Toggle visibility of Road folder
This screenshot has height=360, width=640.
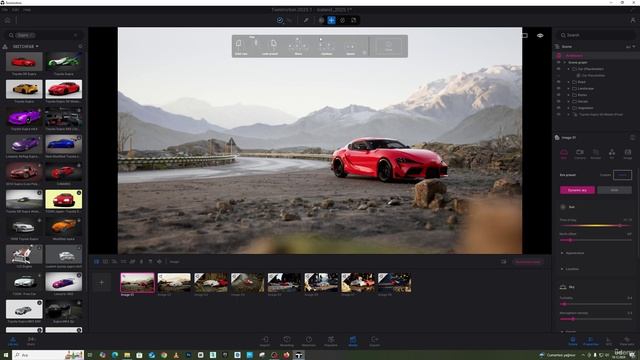(x=558, y=82)
